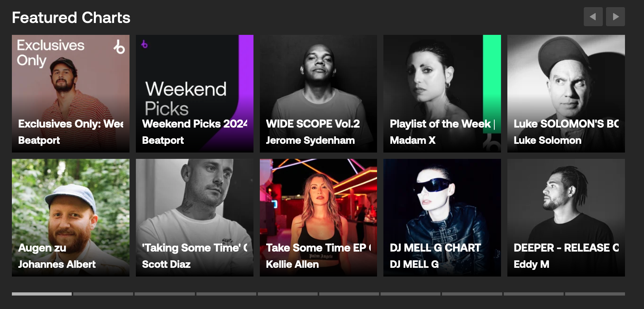Open DEEPER - RELEASE chart by Eddy M
This screenshot has height=309, width=644.
click(566, 217)
